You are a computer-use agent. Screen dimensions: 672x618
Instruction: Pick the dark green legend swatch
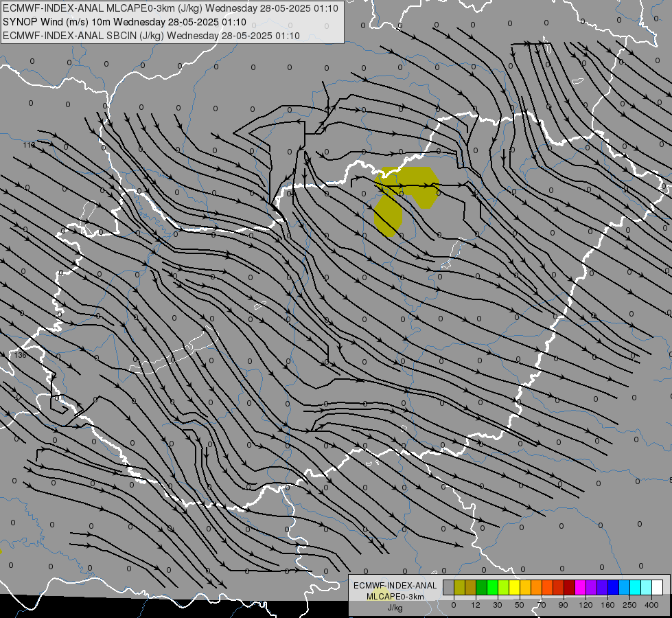482,587
